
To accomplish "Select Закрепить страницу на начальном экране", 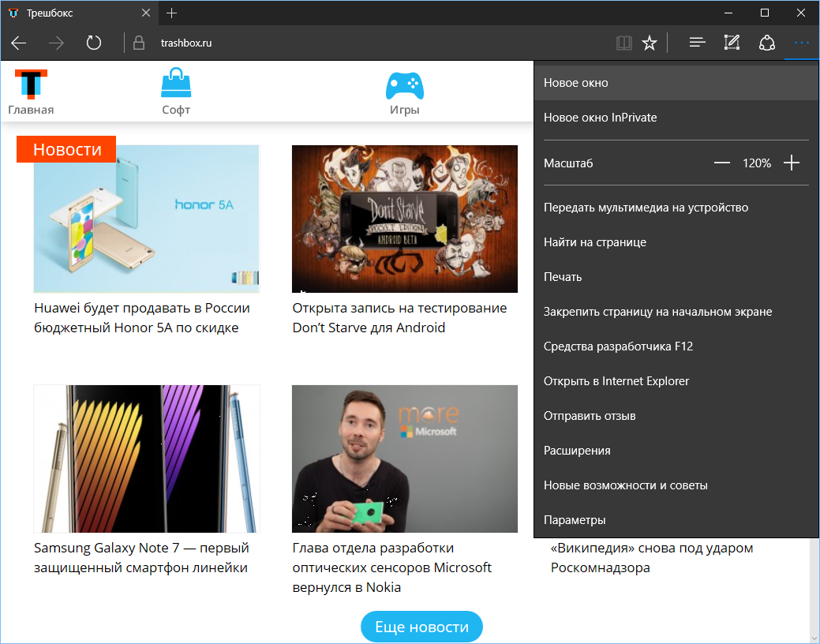I will [676, 311].
